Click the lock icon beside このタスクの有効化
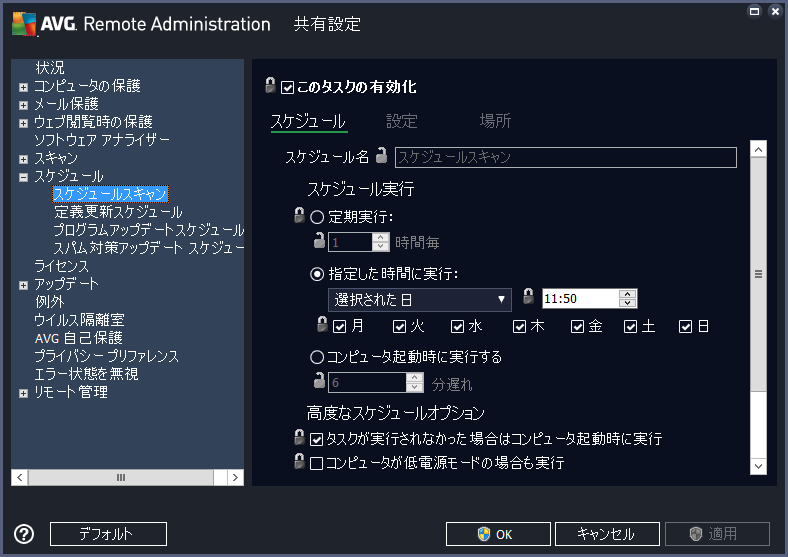Image resolution: width=788 pixels, height=557 pixels. 270,85
